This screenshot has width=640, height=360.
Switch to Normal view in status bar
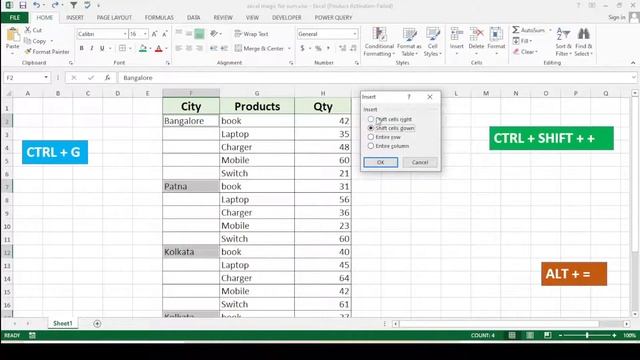click(512, 336)
